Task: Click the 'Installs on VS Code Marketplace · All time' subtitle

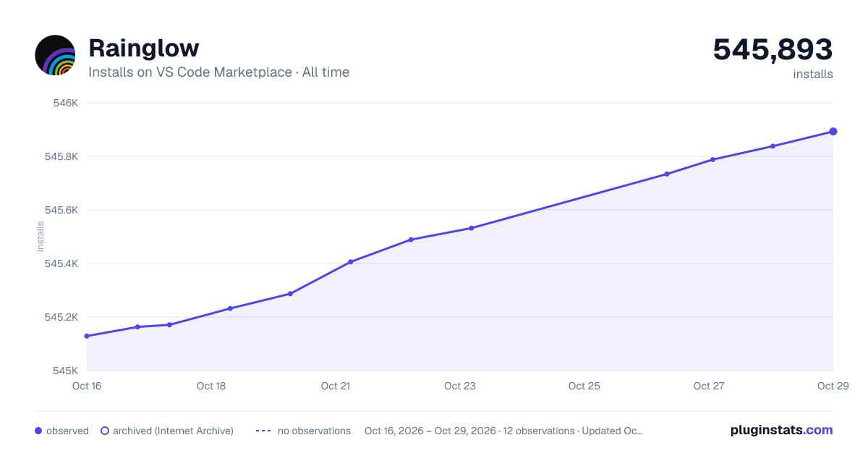Action: pyautogui.click(x=218, y=72)
